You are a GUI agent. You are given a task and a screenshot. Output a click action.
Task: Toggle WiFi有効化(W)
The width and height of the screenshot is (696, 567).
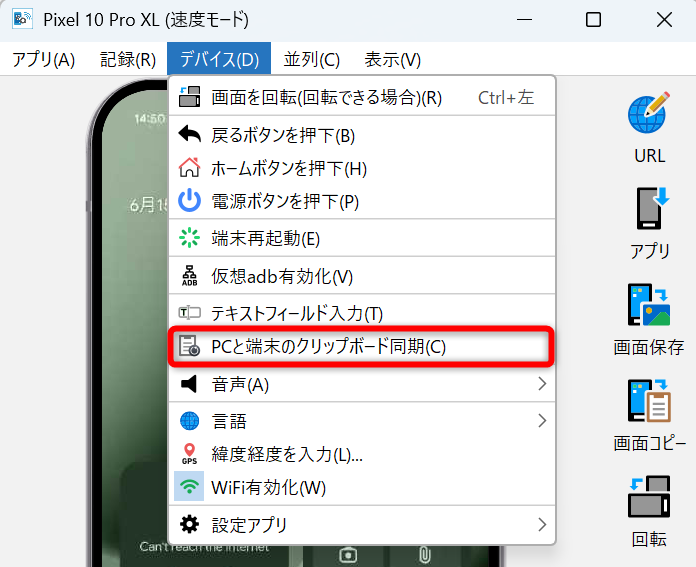click(x=362, y=487)
